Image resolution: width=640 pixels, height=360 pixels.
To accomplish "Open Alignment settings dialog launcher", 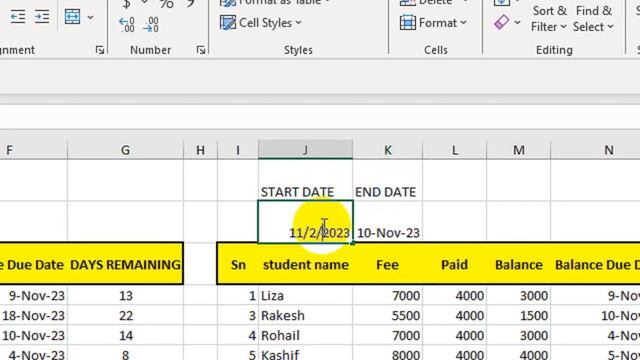I will [100, 50].
